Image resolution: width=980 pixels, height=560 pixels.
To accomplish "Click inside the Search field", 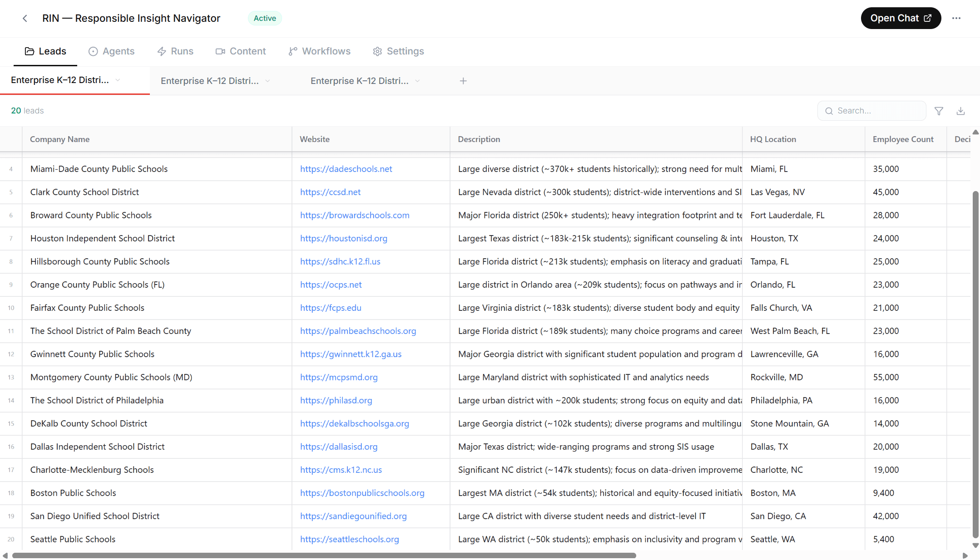I will 872,110.
